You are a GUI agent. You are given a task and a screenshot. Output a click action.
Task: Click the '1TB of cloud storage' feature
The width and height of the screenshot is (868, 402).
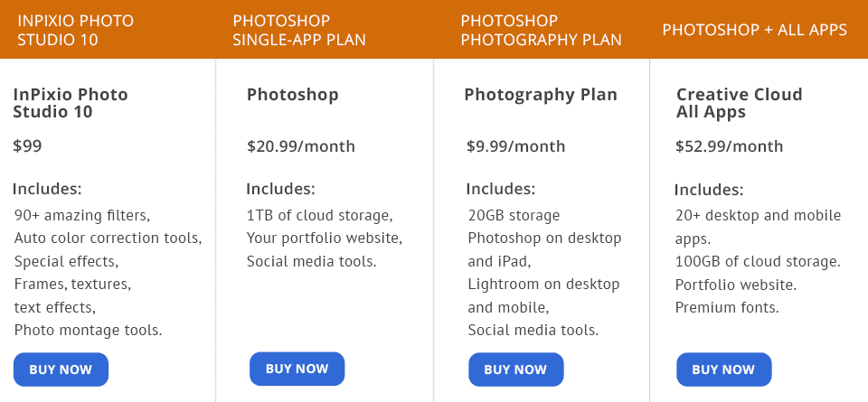tap(319, 216)
